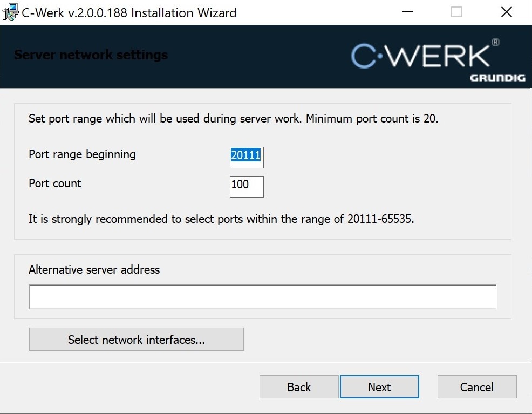Click the installer icon in the title bar
The height and width of the screenshot is (414, 532).
10,12
